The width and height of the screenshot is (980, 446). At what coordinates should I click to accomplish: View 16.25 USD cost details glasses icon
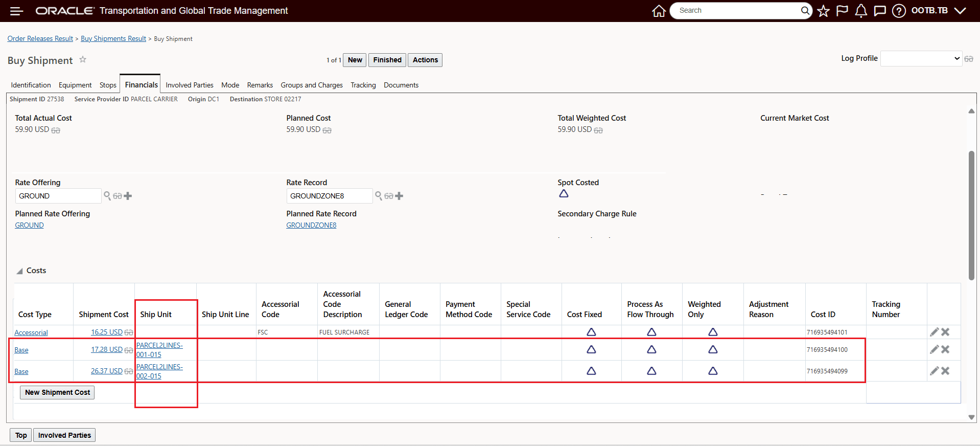129,333
